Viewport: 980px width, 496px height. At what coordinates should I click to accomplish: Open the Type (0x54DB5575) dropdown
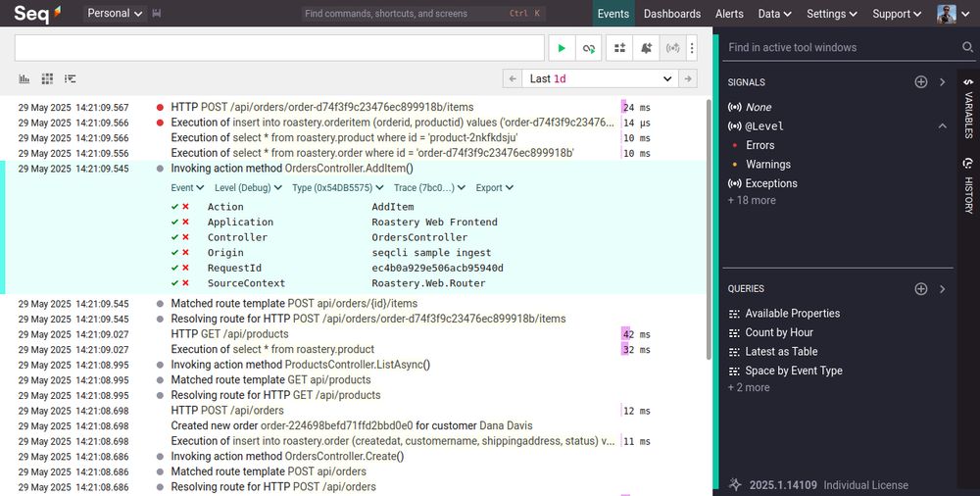pos(337,187)
